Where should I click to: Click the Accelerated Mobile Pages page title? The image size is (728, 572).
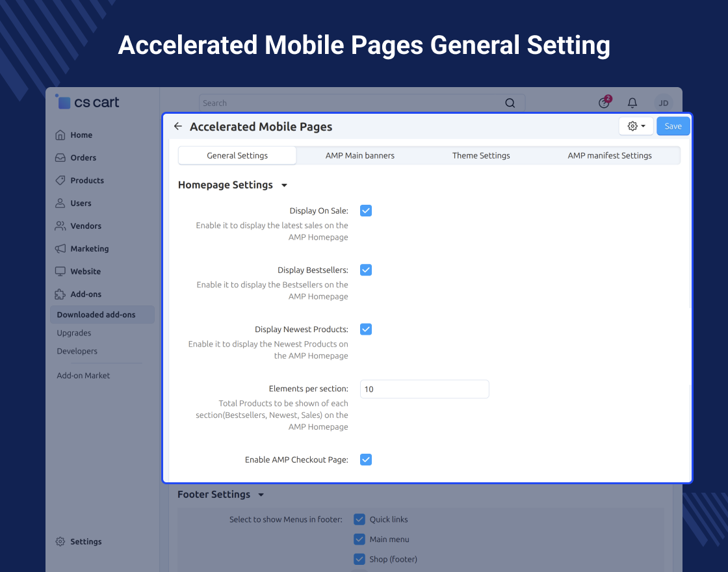261,127
